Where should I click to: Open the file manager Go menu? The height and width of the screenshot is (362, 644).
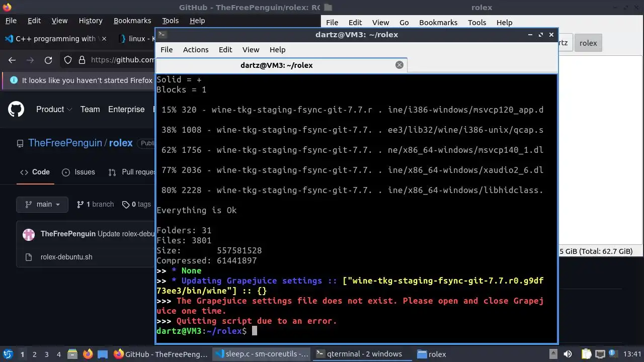point(404,22)
